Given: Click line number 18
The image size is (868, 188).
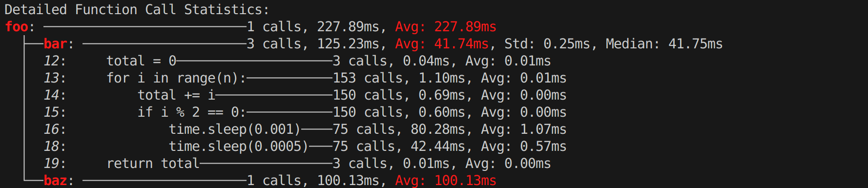Looking at the screenshot, I should click(x=52, y=146).
